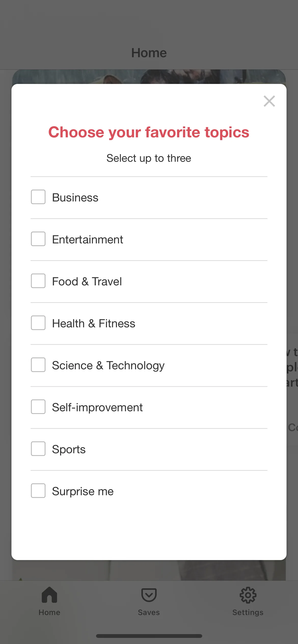Image resolution: width=298 pixels, height=644 pixels.
Task: Enable the Food & Travel checkbox
Action: [38, 281]
